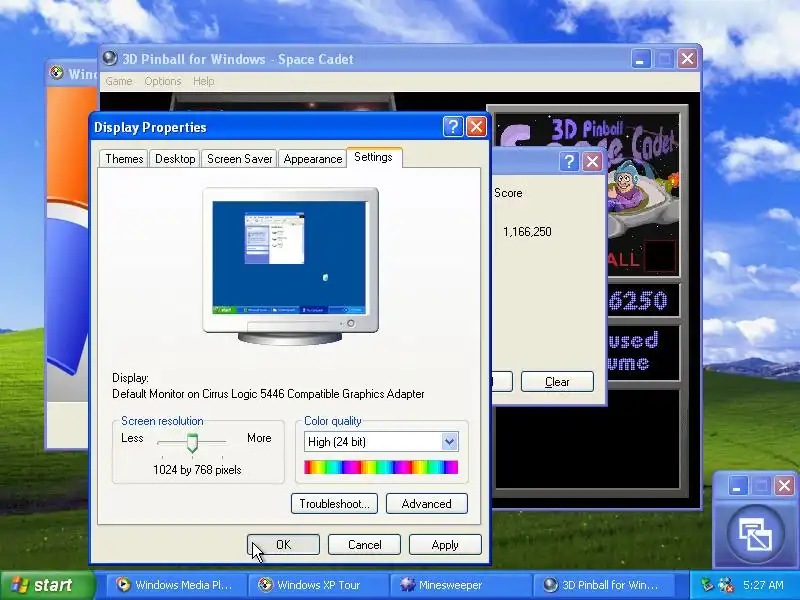Click the 1,166,250 score value
Viewport: 800px width, 600px height.
click(x=527, y=232)
